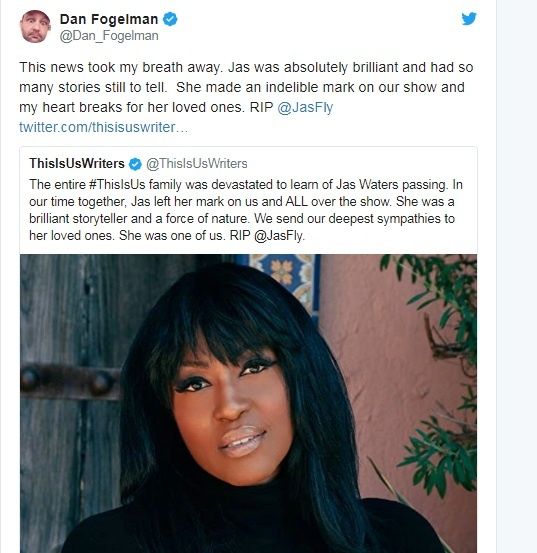Click the Twitter bird logo
Image resolution: width=537 pixels, height=553 pixels.
pos(469,19)
